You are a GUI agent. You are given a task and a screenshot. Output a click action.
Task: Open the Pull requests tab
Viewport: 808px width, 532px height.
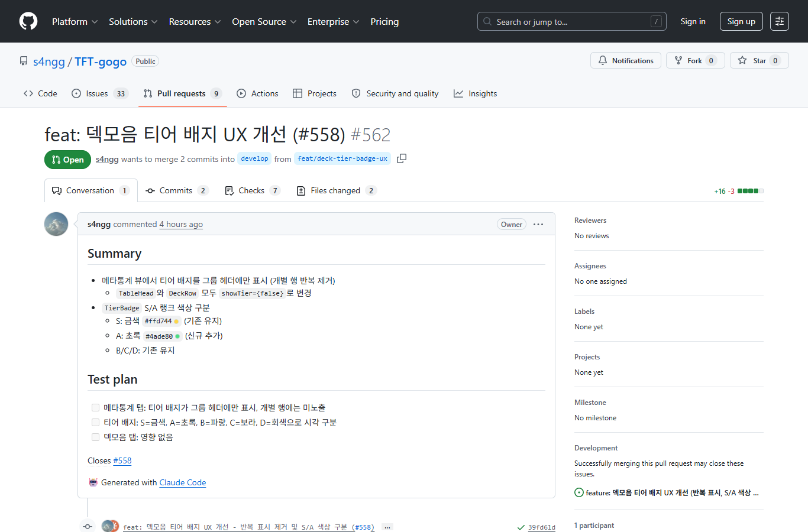point(183,93)
